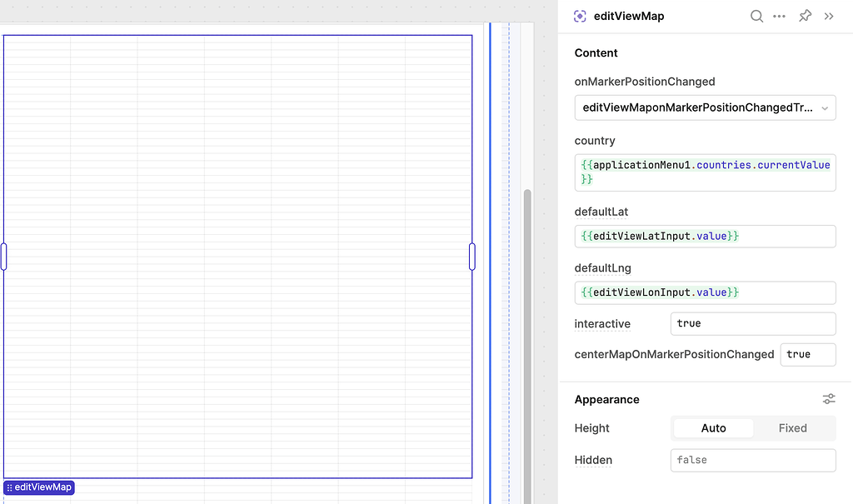This screenshot has height=504, width=853.
Task: Select the Auto height tab
Action: pyautogui.click(x=713, y=427)
